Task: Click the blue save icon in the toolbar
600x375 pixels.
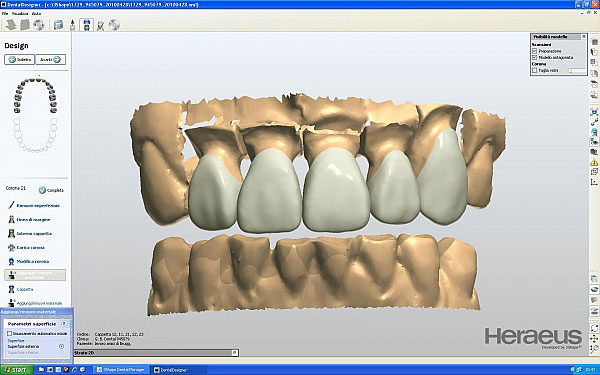Action: tap(87, 25)
